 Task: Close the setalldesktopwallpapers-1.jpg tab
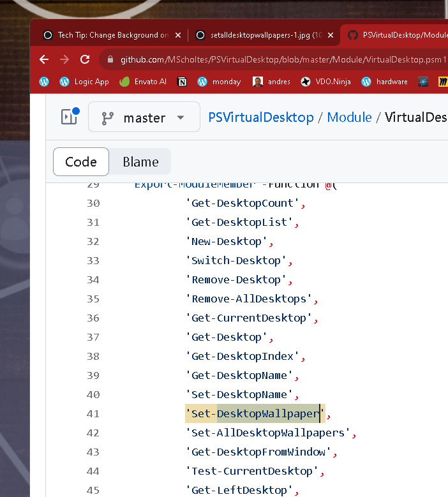pyautogui.click(x=331, y=35)
